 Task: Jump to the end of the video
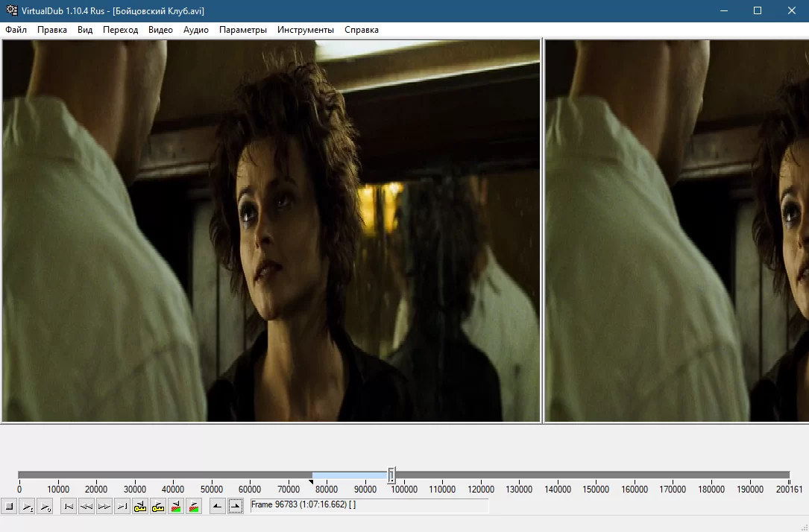122,506
